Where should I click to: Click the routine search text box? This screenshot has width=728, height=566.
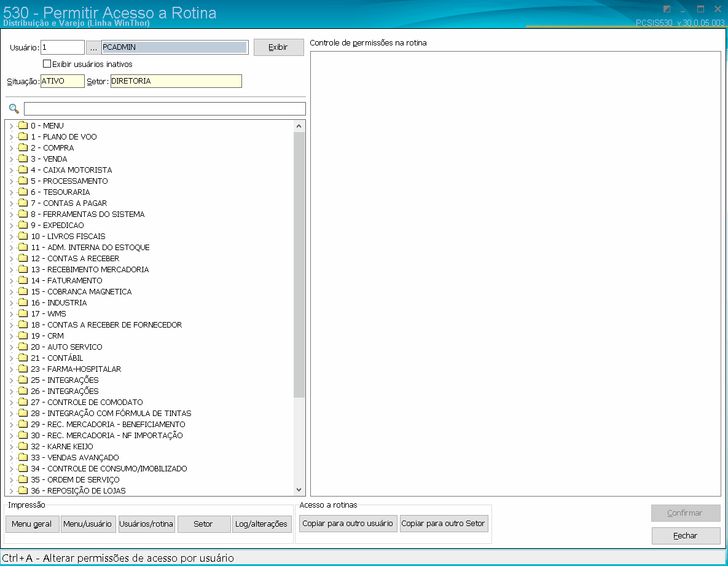point(165,109)
